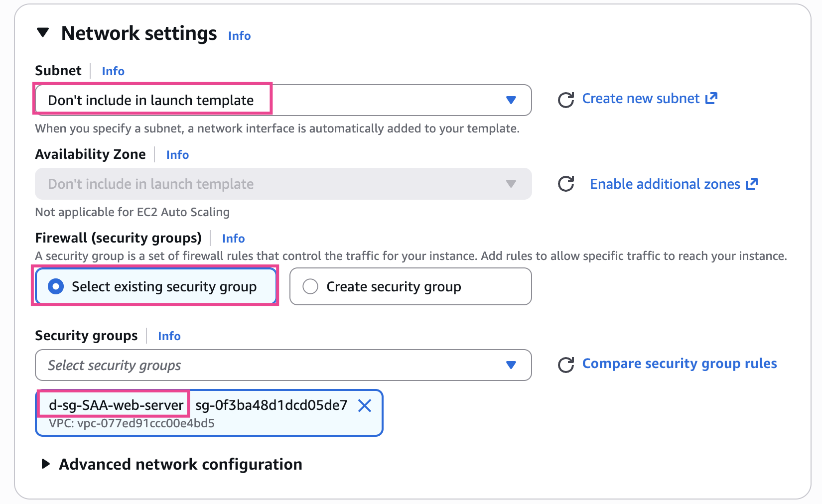Choose Select existing security group option
This screenshot has width=822, height=504.
click(x=56, y=286)
